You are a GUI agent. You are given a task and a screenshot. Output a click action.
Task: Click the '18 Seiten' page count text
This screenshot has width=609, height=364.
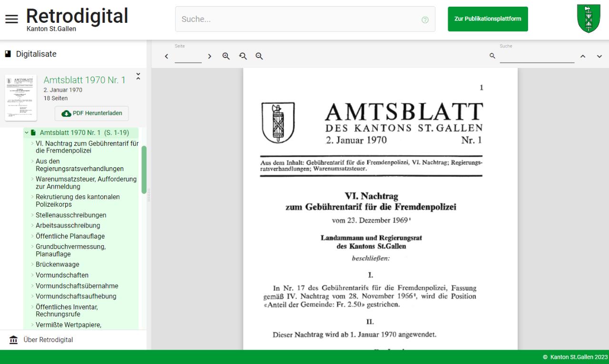[56, 98]
